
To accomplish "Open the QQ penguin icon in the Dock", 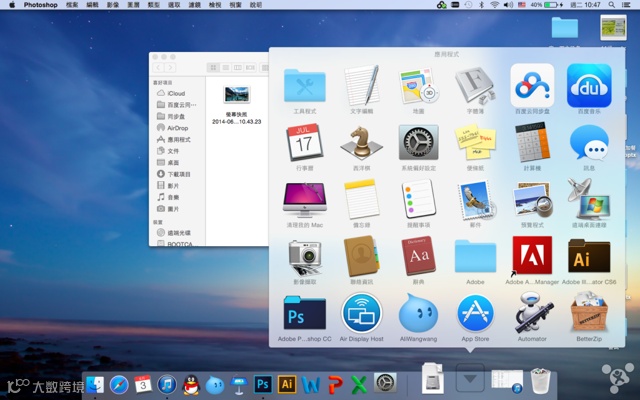I will click(x=191, y=384).
